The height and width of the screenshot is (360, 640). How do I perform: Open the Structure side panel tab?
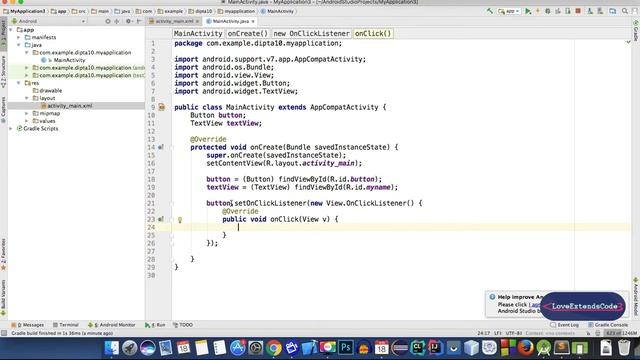pyautogui.click(x=3, y=72)
